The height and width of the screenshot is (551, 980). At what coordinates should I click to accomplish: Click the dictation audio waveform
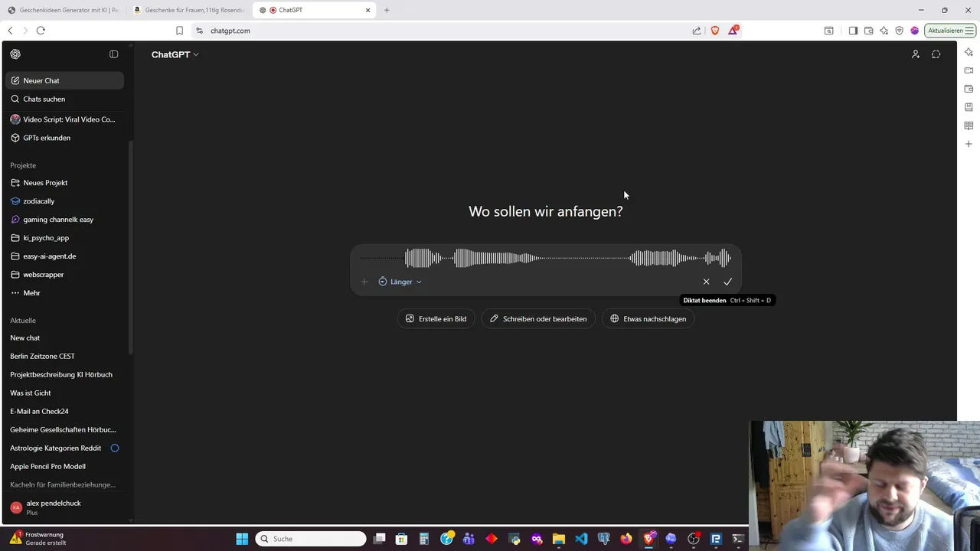545,258
